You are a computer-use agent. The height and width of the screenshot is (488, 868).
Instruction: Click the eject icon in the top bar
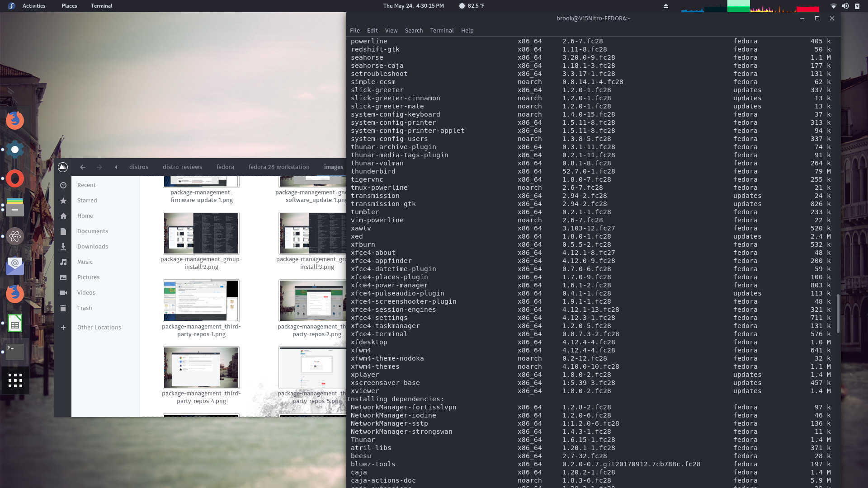(665, 6)
